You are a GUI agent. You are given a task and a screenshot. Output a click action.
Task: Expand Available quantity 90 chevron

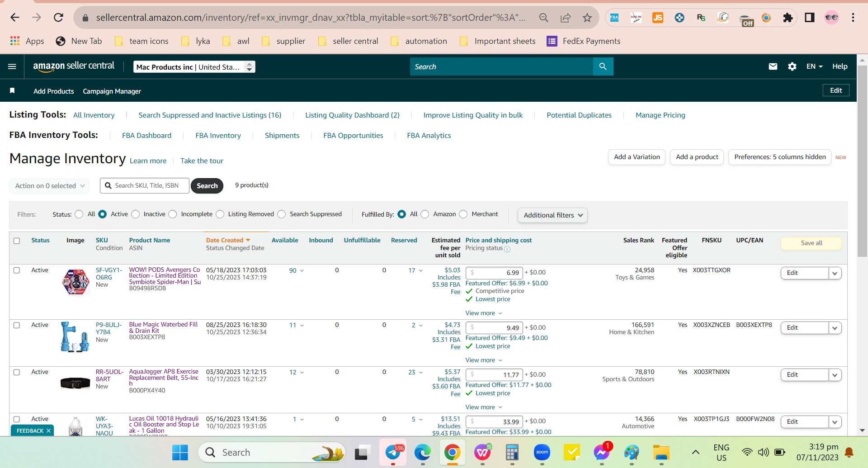(x=302, y=270)
